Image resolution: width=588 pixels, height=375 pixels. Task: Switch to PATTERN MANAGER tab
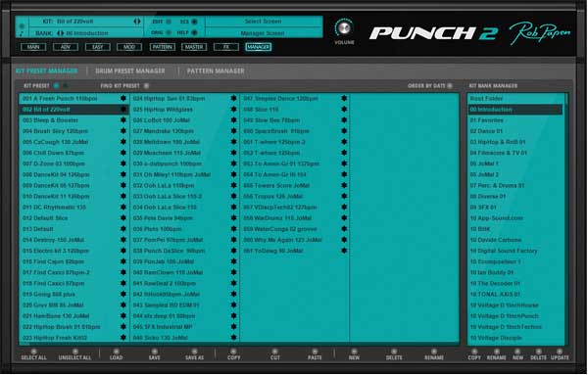(216, 70)
